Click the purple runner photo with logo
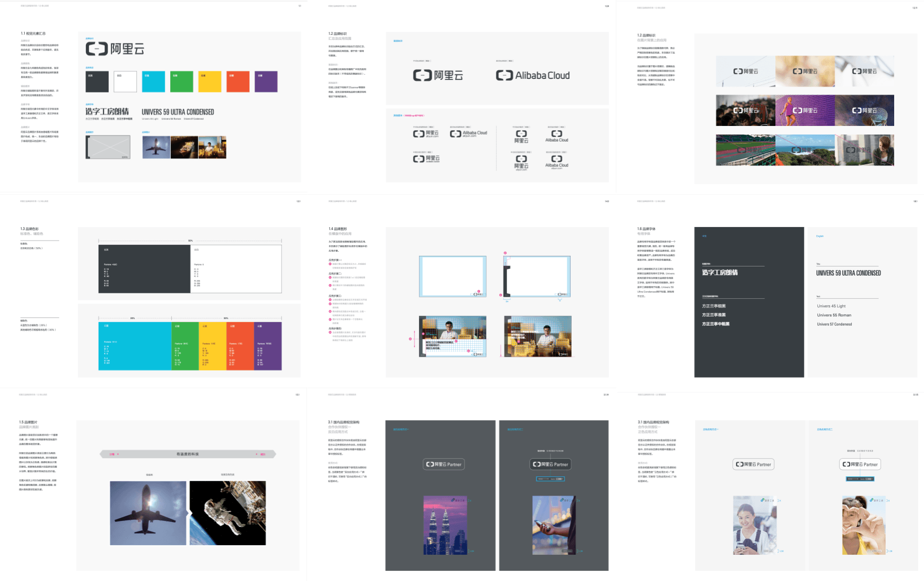Screen dimensions: 924x581 point(805,110)
